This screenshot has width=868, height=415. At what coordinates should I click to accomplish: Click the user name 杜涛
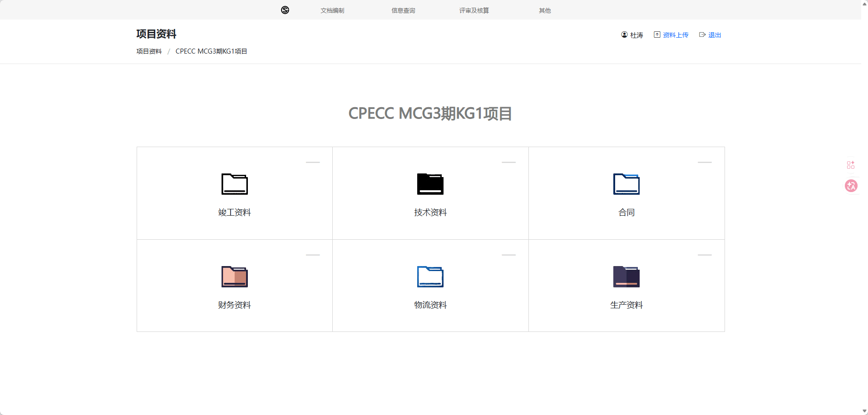coord(636,35)
